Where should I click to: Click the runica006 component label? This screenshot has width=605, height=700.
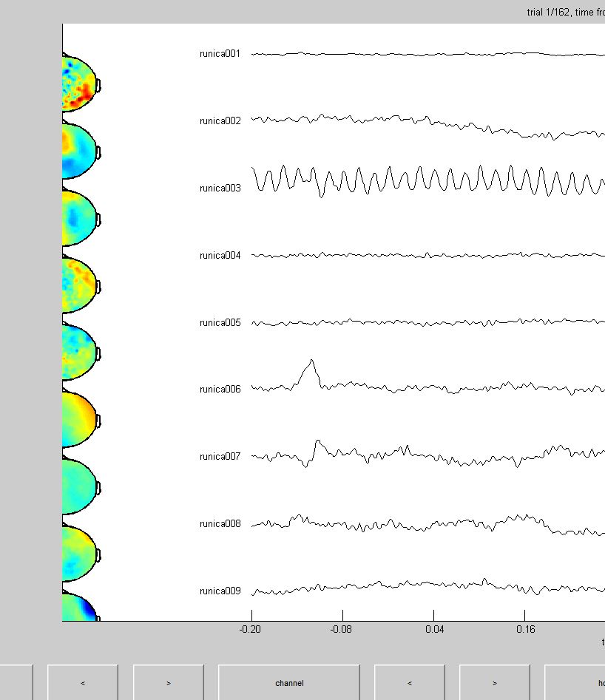coord(220,390)
